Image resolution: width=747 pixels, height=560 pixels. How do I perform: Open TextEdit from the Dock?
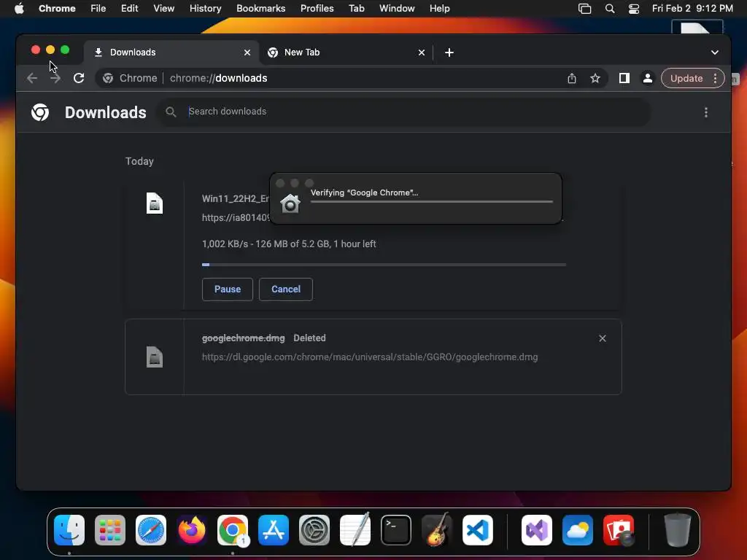[355, 529]
